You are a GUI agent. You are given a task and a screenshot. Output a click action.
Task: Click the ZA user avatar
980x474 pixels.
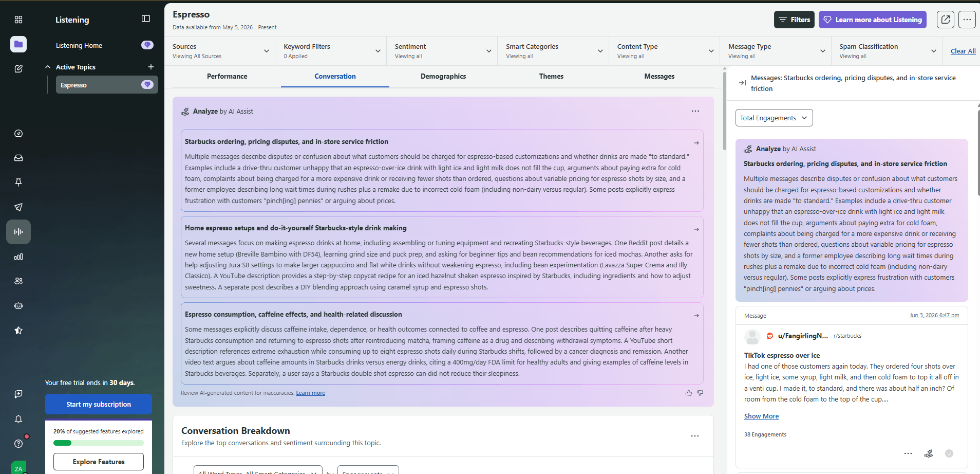tap(18, 467)
